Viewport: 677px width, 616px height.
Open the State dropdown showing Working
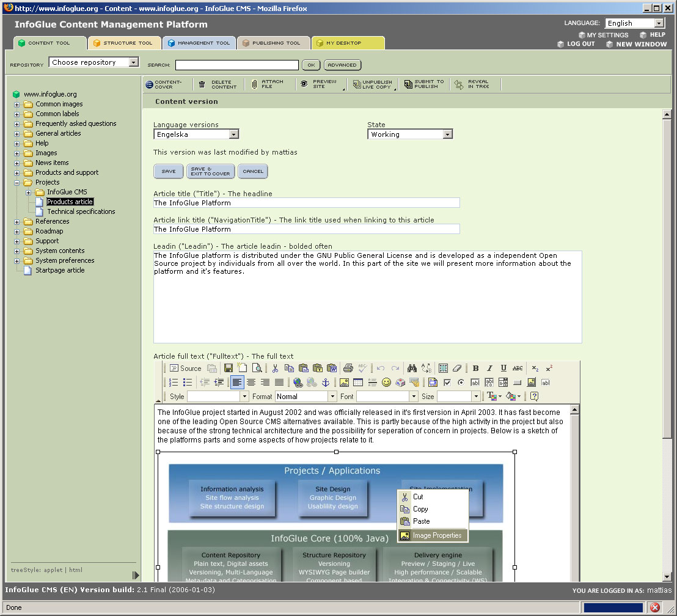pos(410,134)
